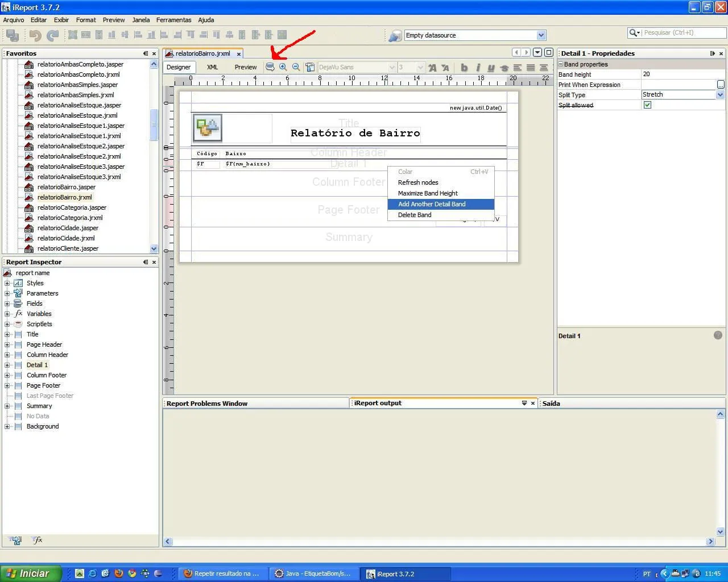Click the Windows Iniciar start button

pyautogui.click(x=30, y=573)
